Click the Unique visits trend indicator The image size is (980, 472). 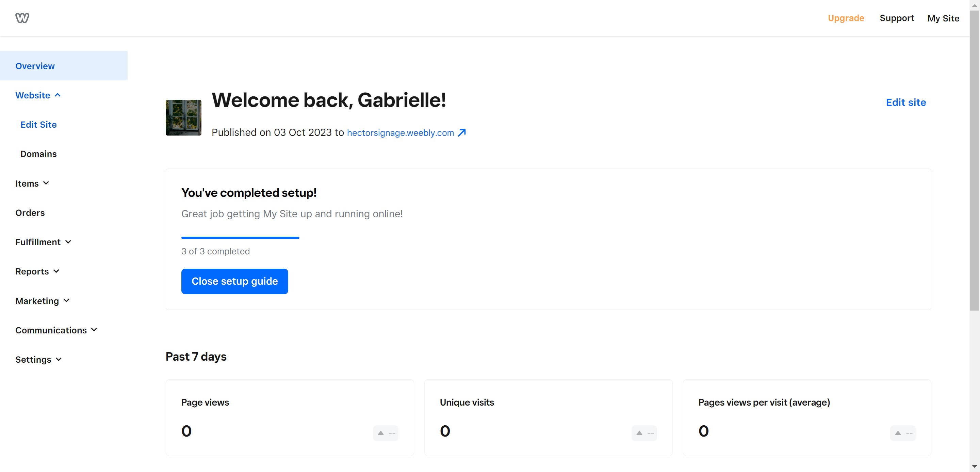pos(644,433)
